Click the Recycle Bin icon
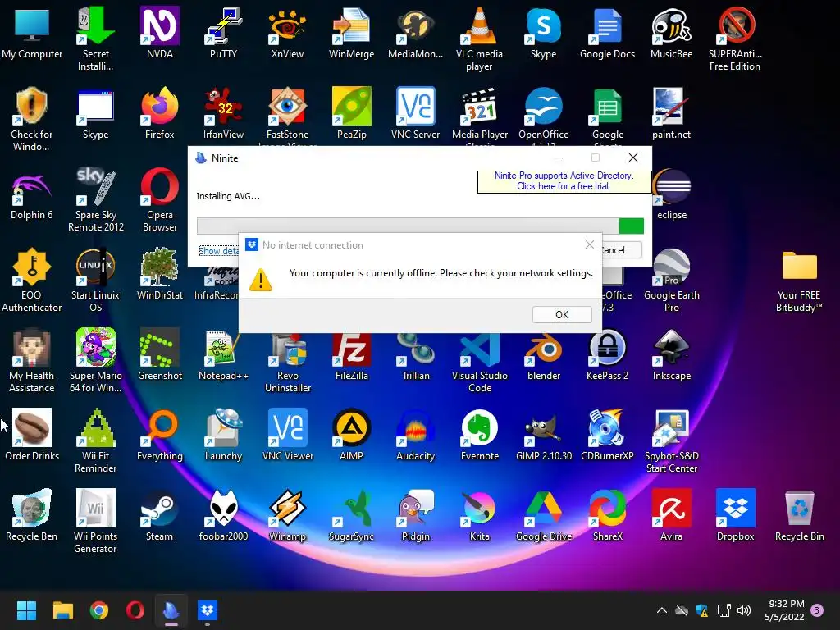 [799, 514]
